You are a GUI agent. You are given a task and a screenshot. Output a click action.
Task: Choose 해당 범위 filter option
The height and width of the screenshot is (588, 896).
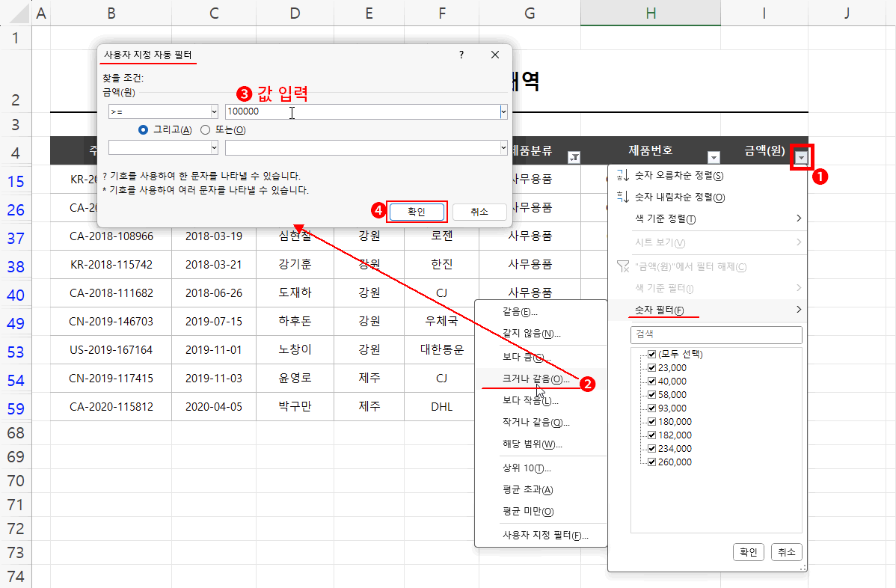pos(541,444)
